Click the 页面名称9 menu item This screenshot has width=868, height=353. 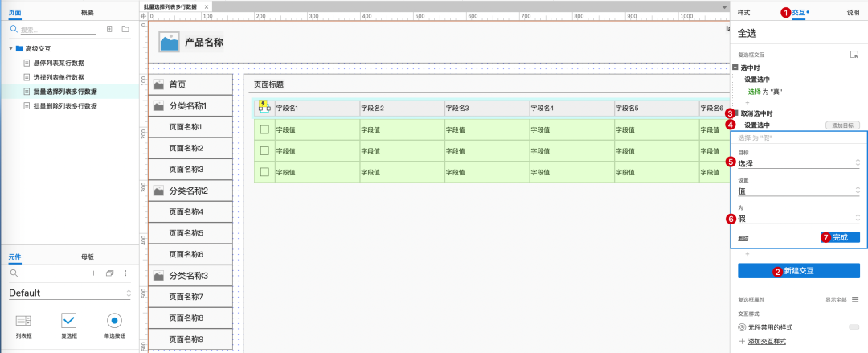tap(191, 339)
